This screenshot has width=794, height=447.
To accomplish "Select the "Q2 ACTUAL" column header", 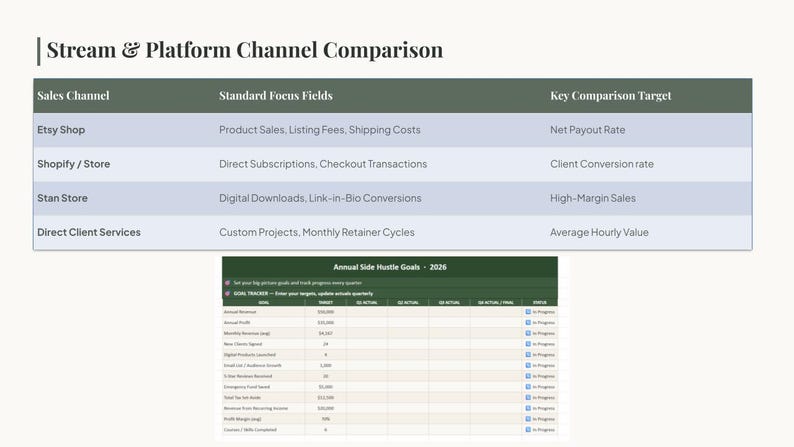I will pos(408,303).
